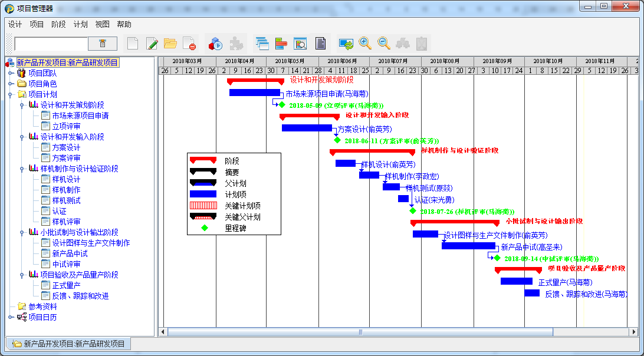Click the edit pencil toolbar icon
This screenshot has width=644, height=356.
coord(152,43)
